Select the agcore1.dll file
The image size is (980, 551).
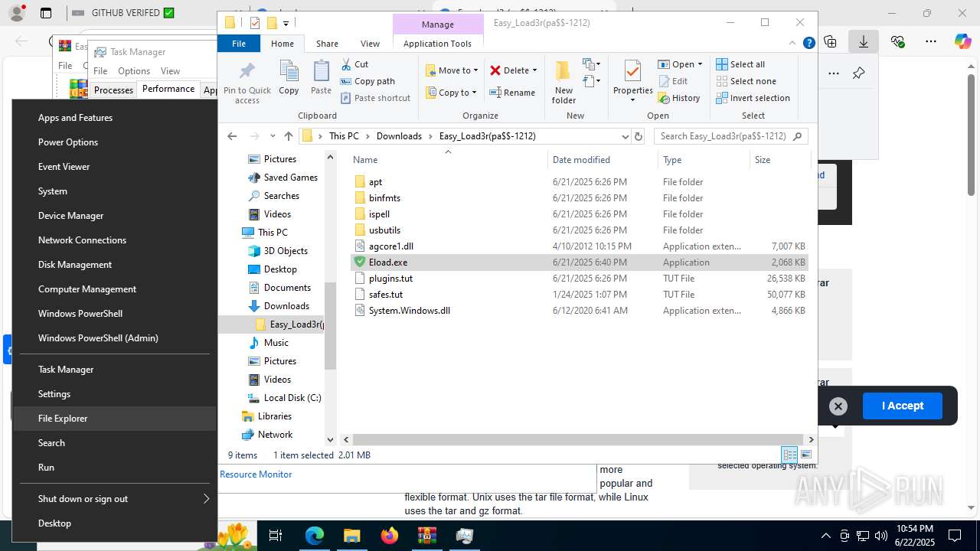(580, 246)
